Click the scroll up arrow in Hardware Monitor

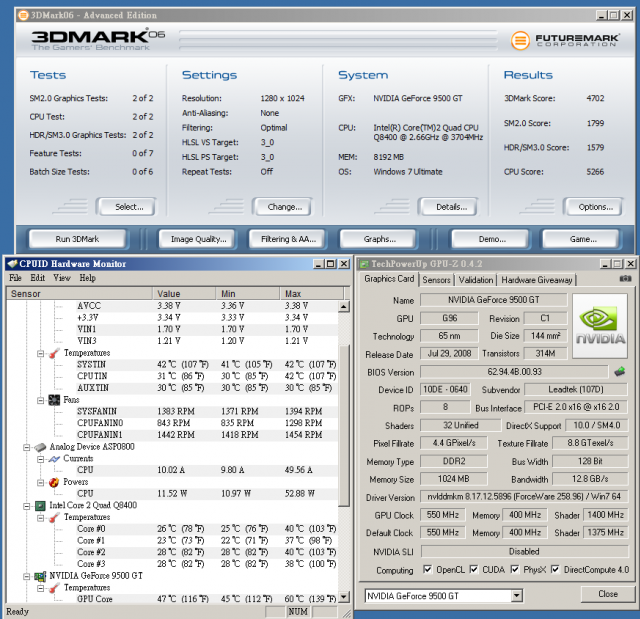click(344, 306)
